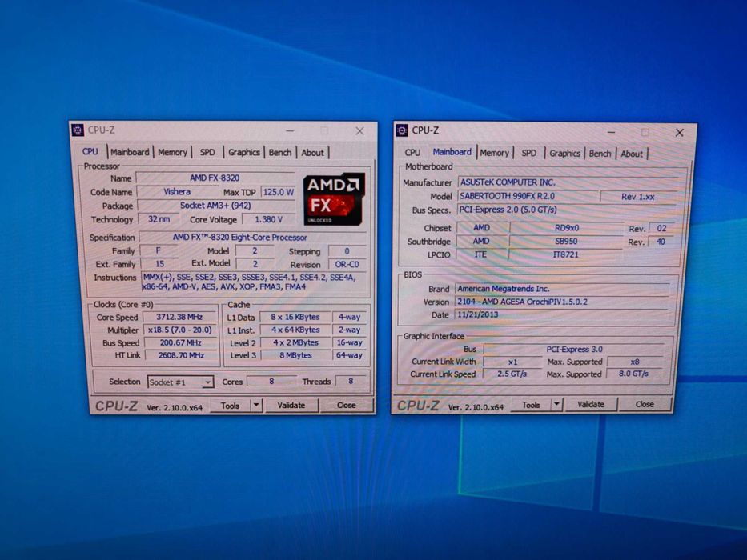
Task: Close the right CPU-Z window with X
Action: tap(680, 132)
